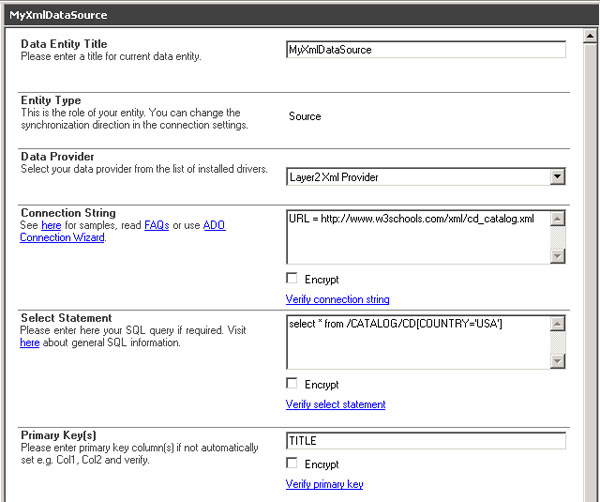Open 'here' link about general SQL information
The height and width of the screenshot is (502, 600).
tap(29, 343)
